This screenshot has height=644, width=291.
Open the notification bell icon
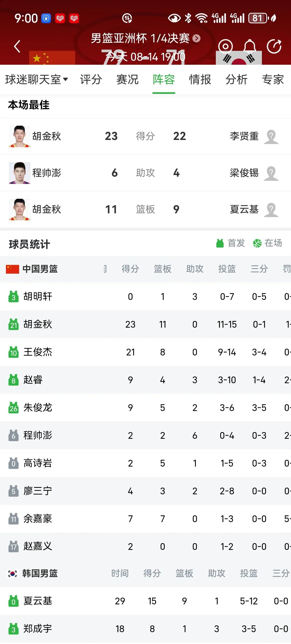pyautogui.click(x=250, y=46)
